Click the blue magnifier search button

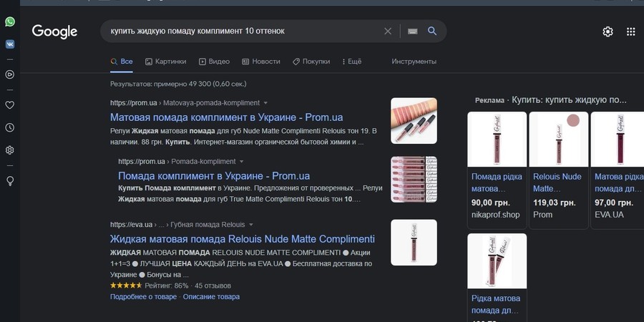tap(432, 31)
